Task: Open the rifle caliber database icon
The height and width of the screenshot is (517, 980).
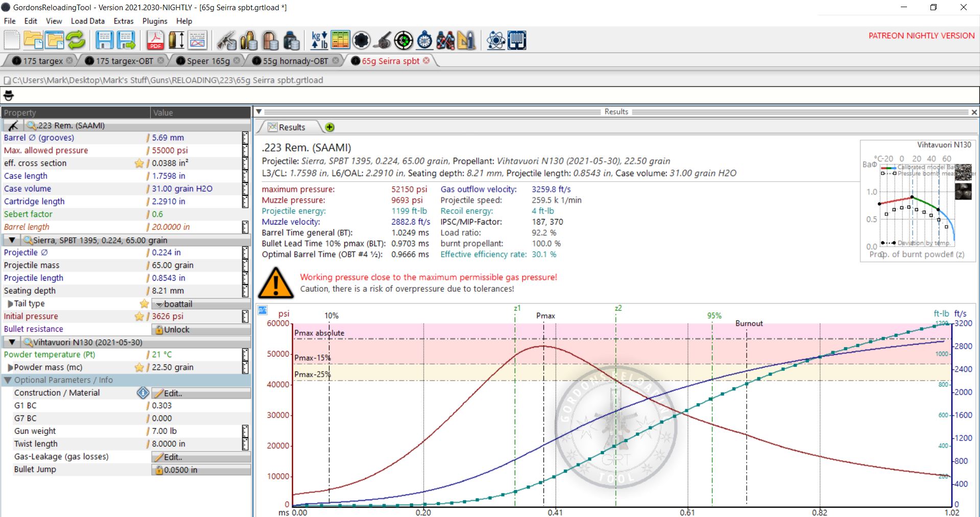Action: click(x=227, y=40)
